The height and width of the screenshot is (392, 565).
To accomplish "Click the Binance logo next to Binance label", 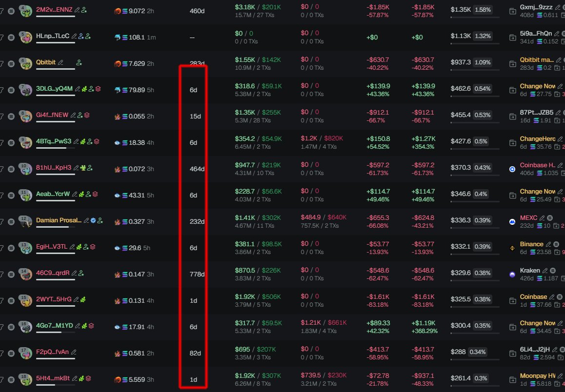I will pos(512,248).
